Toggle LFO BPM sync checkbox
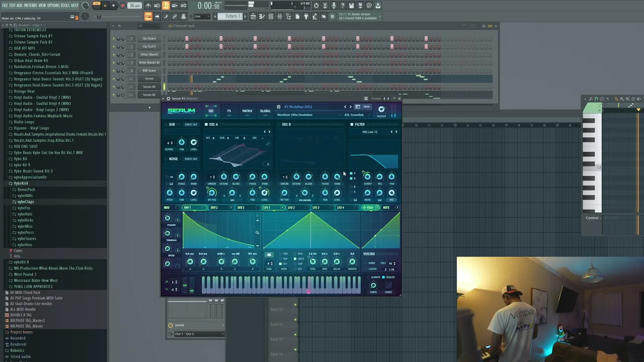644x362 pixels. [295, 254]
